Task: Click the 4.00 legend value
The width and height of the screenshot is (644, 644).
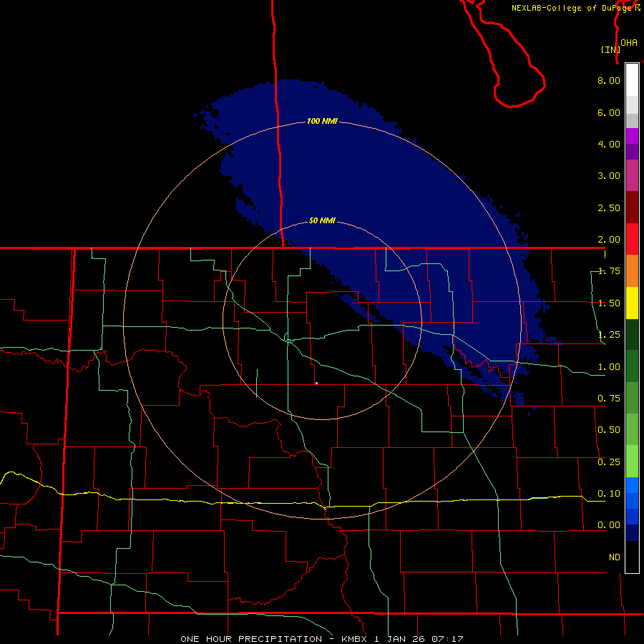Action: pyautogui.click(x=609, y=144)
